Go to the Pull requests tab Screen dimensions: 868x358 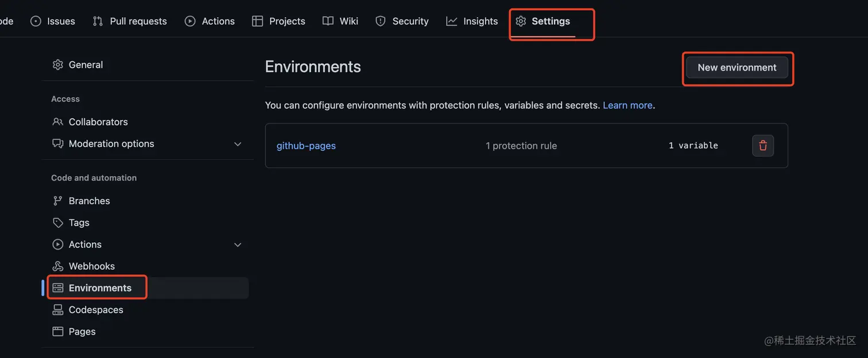(x=130, y=21)
